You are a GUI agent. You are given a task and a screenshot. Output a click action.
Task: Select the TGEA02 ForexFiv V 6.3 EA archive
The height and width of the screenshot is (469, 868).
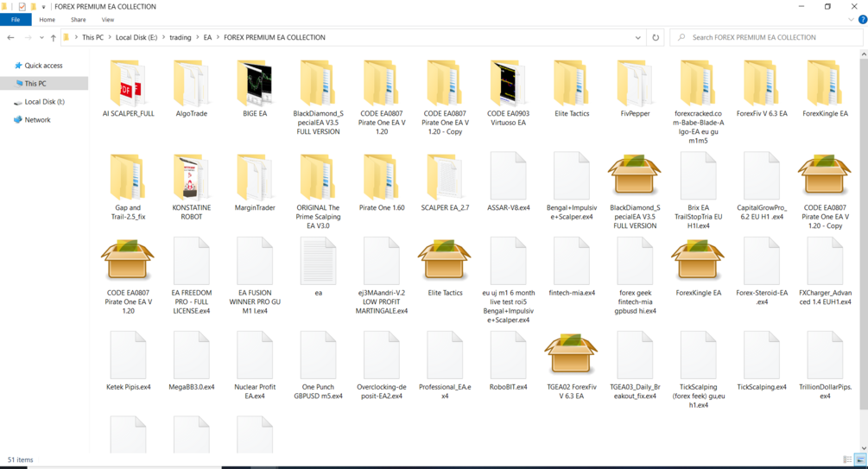pos(571,366)
